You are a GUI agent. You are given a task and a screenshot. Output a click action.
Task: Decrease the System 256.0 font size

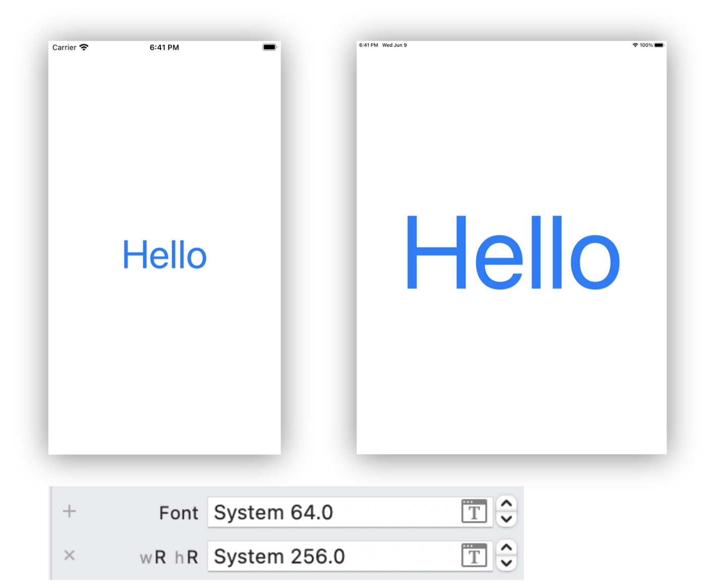(x=506, y=563)
